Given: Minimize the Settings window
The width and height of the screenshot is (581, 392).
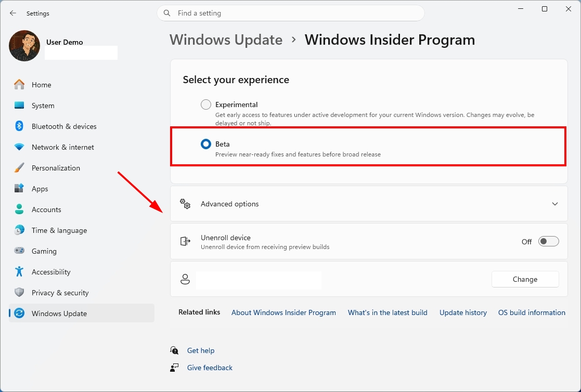Looking at the screenshot, I should [521, 9].
